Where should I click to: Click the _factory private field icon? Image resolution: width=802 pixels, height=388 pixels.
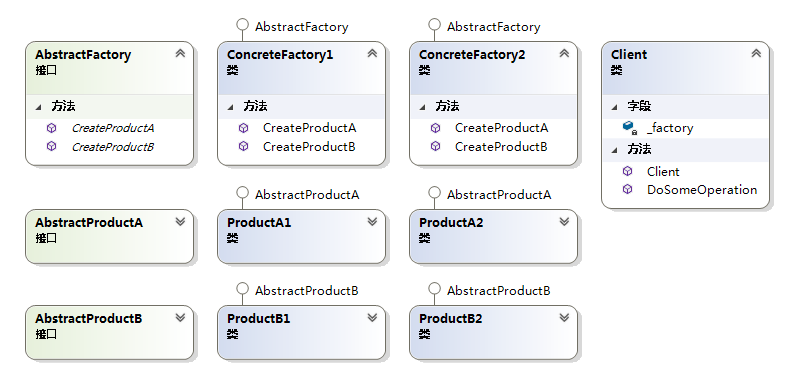click(629, 127)
